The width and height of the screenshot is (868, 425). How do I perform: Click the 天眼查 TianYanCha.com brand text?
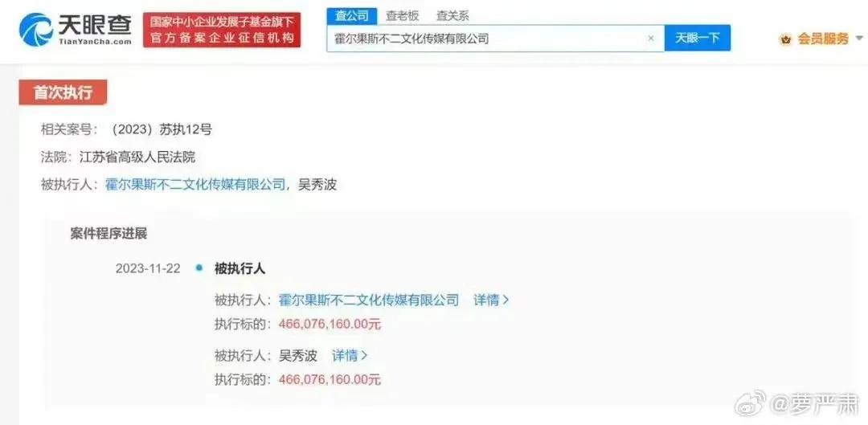[95, 30]
